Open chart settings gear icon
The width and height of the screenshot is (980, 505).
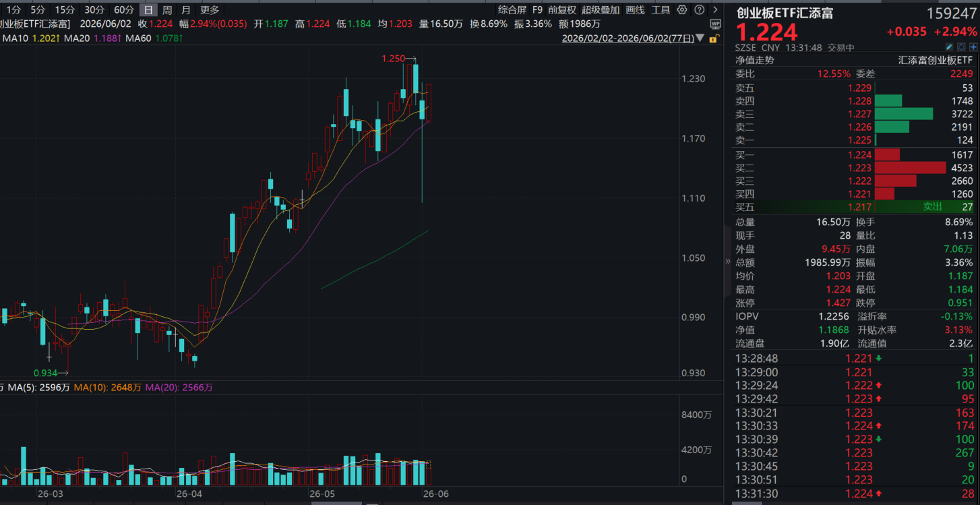[x=682, y=9]
